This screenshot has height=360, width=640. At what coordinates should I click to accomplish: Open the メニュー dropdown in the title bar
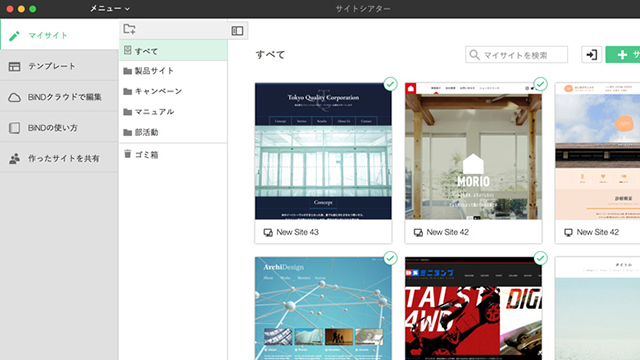(110, 9)
